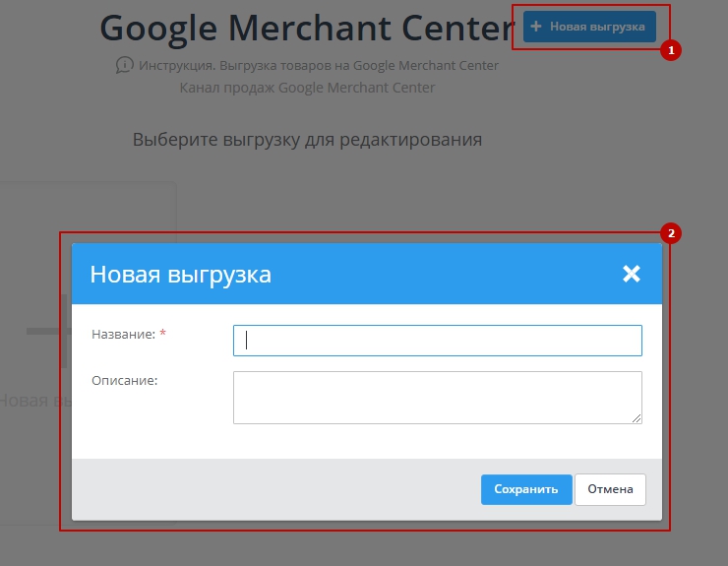Click the Выберите выгрузку для редактирования heading
The image size is (728, 566).
307,139
